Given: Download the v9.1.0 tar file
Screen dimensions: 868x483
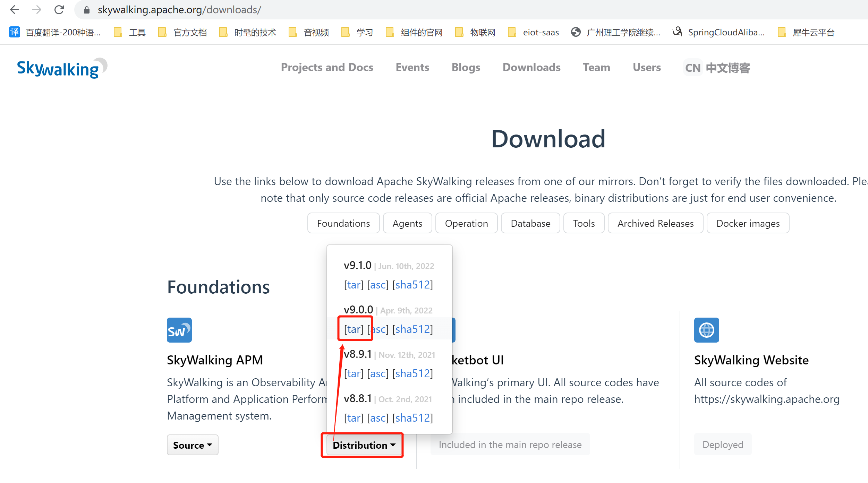Looking at the screenshot, I should [x=354, y=285].
